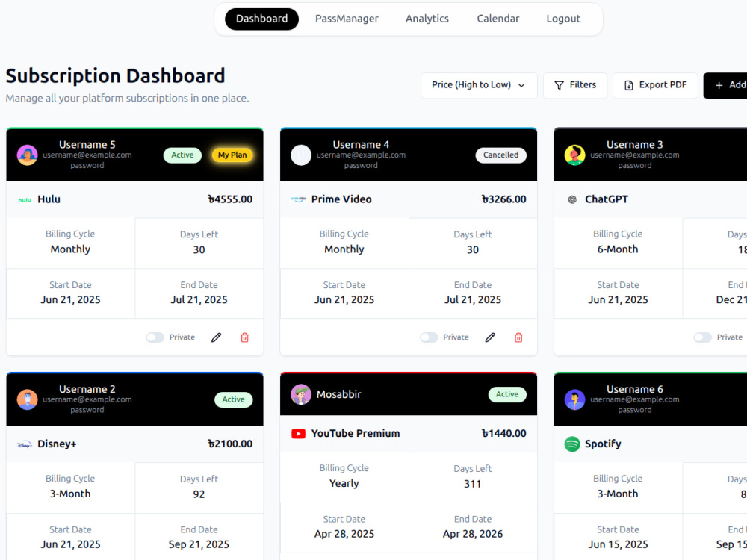Open the Calendar tab
The width and height of the screenshot is (747, 560).
[498, 19]
